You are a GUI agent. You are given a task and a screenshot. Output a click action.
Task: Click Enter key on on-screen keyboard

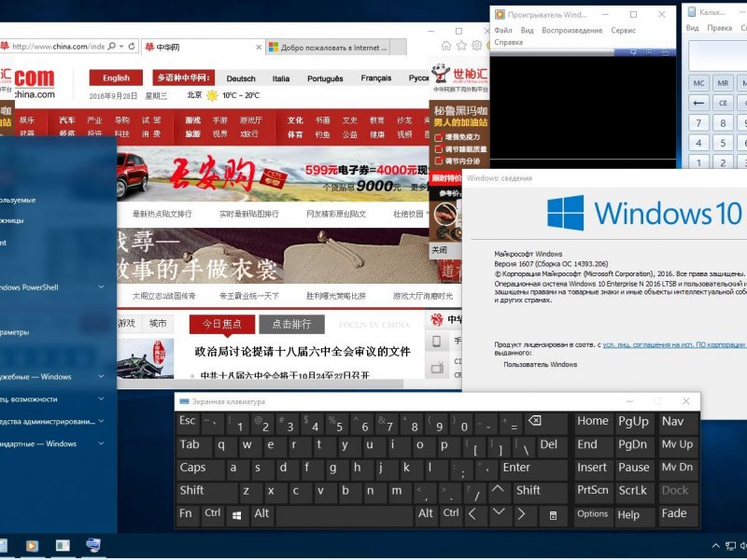[x=533, y=469]
